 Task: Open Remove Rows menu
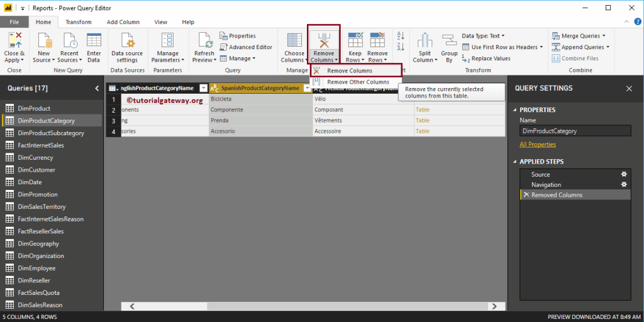tap(377, 47)
